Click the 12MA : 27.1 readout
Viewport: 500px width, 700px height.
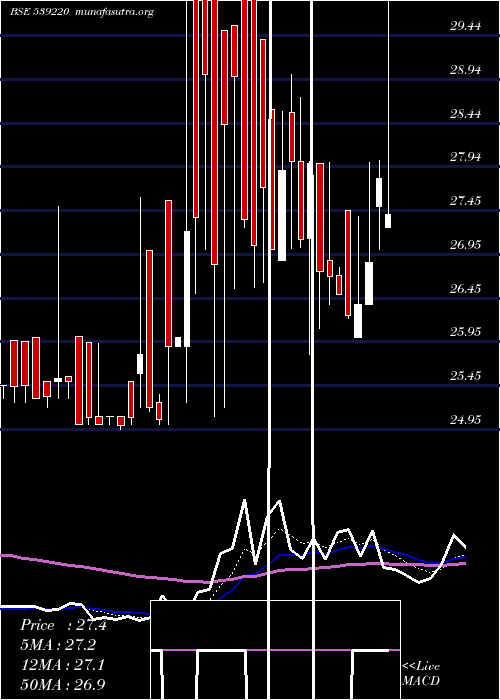(63, 665)
